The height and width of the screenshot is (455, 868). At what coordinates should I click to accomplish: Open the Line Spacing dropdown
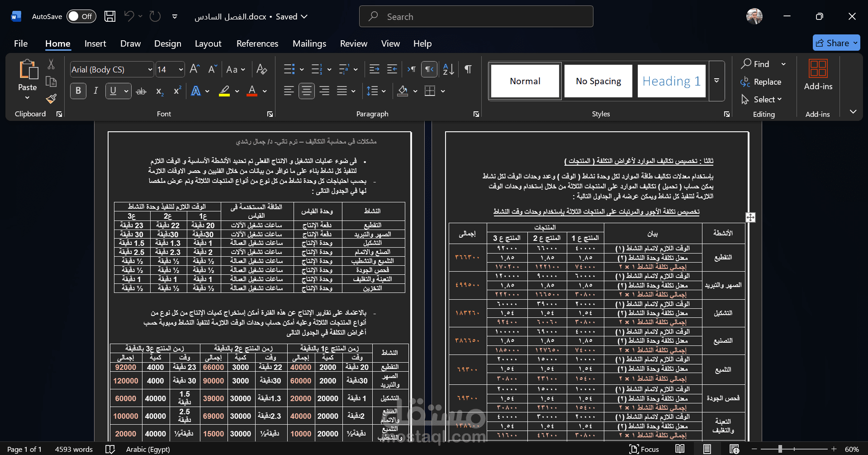(375, 91)
